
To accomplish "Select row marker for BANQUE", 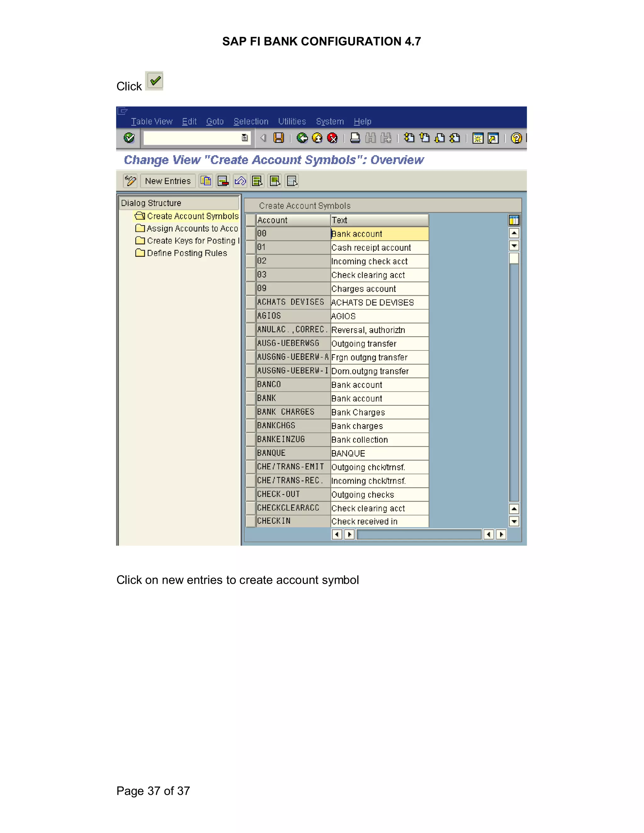I will pyautogui.click(x=251, y=453).
